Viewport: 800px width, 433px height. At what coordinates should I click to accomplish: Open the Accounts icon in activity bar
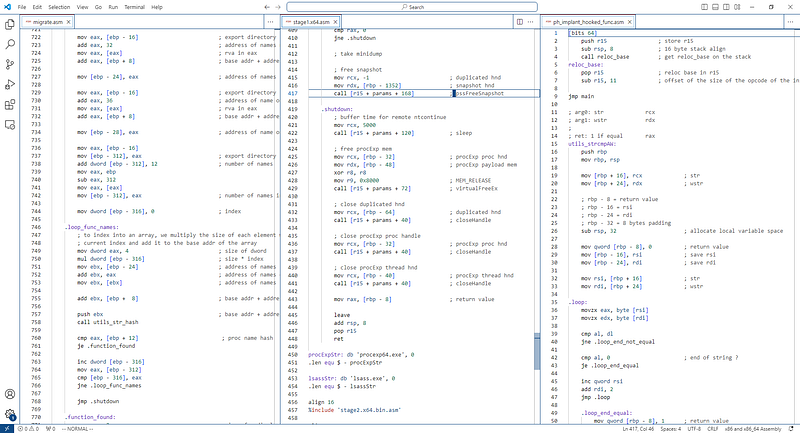[10, 394]
